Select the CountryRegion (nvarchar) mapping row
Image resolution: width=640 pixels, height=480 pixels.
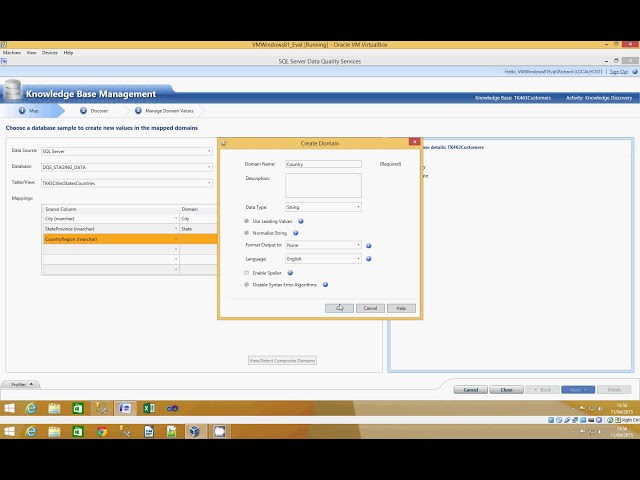click(130, 239)
